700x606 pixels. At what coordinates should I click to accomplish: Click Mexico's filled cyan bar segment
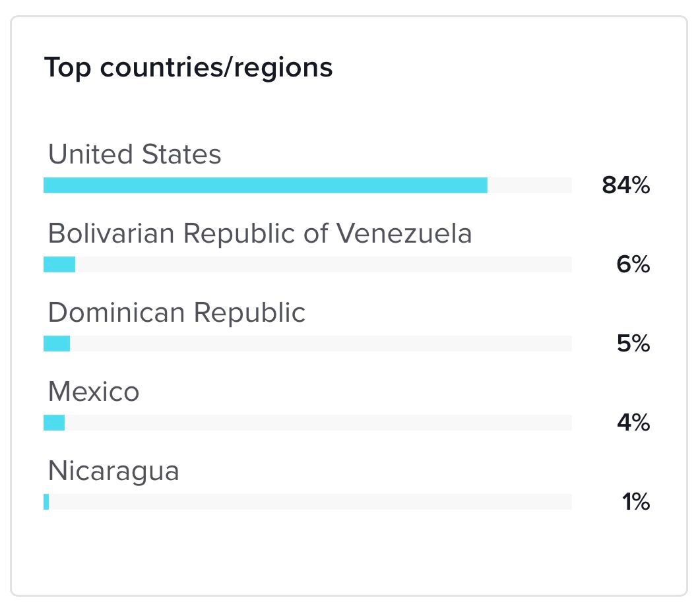(x=54, y=423)
